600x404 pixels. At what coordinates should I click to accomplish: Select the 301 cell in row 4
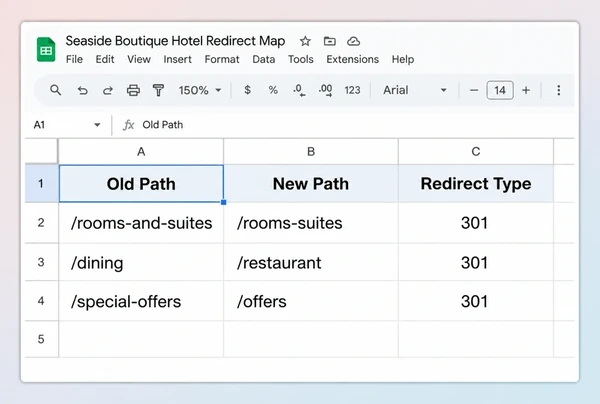[x=476, y=301]
